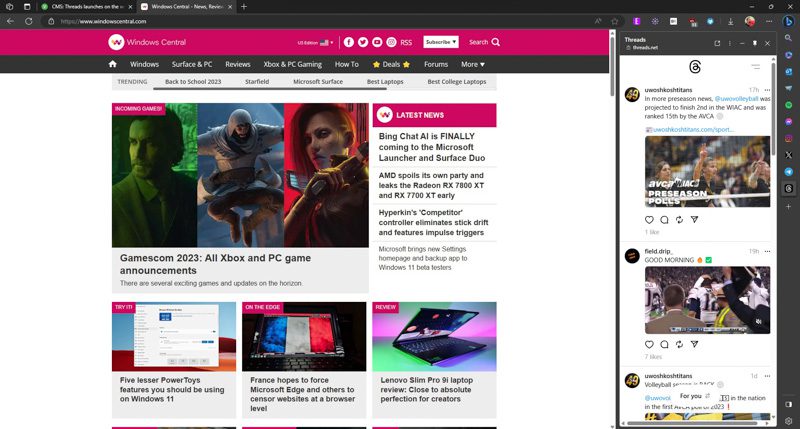800x429 pixels.
Task: Open Edge downloads icon
Action: (731, 21)
